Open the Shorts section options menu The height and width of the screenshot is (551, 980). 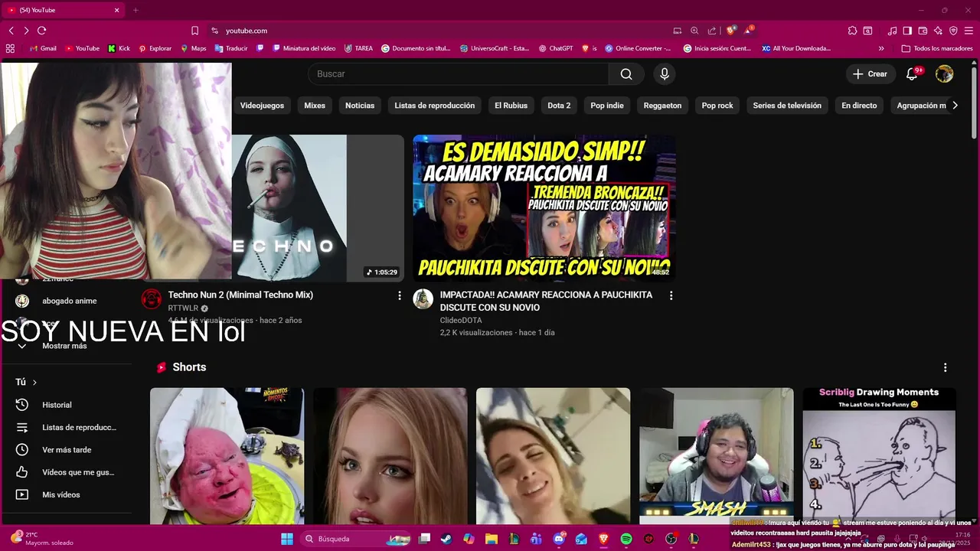(946, 367)
